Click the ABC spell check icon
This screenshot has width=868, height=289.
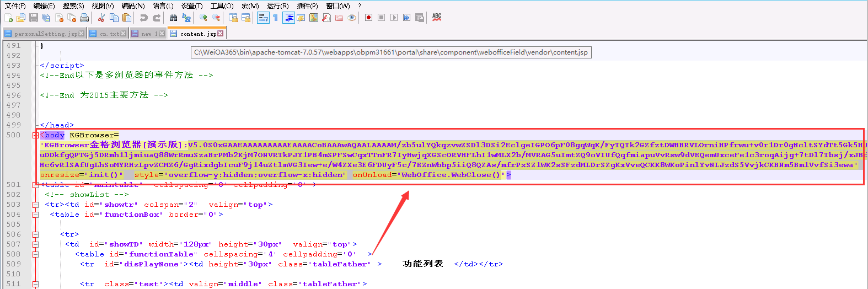437,17
